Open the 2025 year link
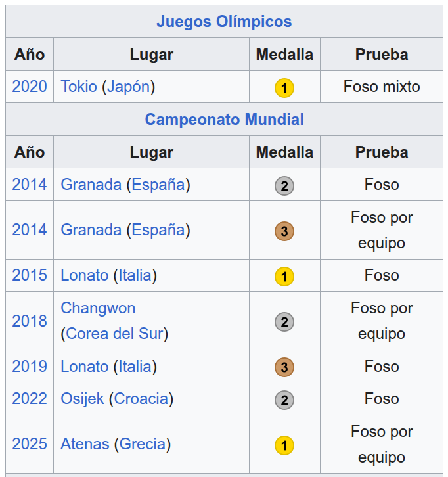The image size is (448, 477). [x=30, y=444]
